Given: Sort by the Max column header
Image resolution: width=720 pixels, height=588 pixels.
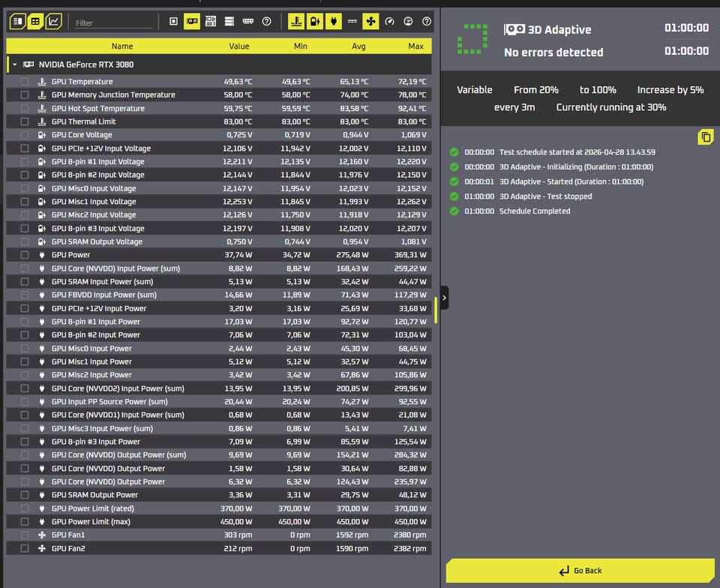Looking at the screenshot, I should pos(415,46).
